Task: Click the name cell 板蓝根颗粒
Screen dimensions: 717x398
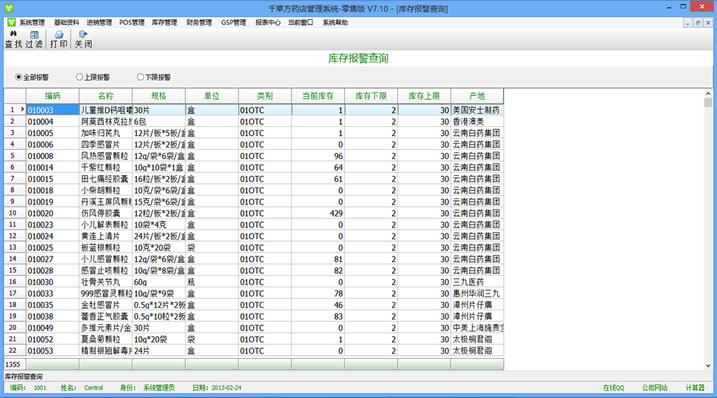Action: (x=106, y=247)
